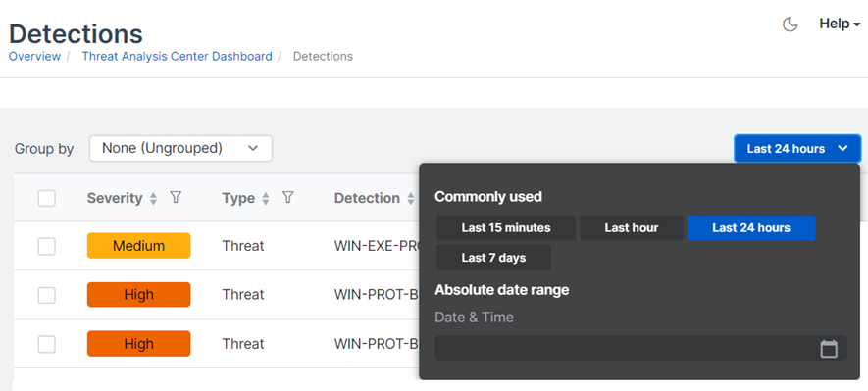
Task: Open Threat Analysis Center Dashboard breadcrumb
Action: coord(178,57)
